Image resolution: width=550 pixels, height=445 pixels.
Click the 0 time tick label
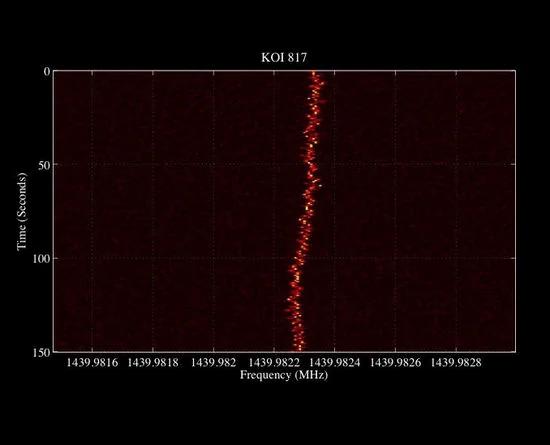coord(47,71)
